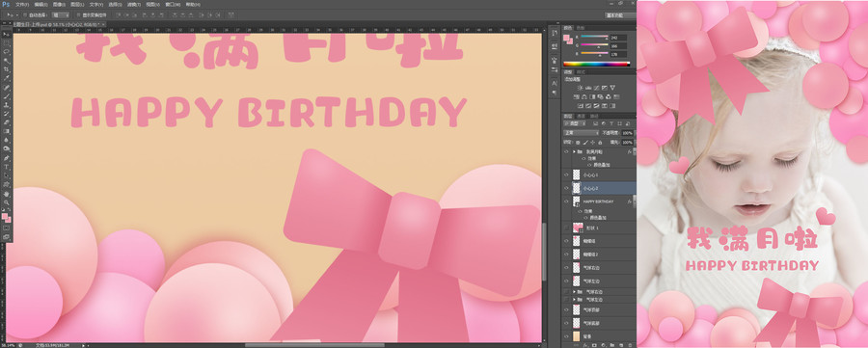Select the Zoom tool

tap(7, 201)
